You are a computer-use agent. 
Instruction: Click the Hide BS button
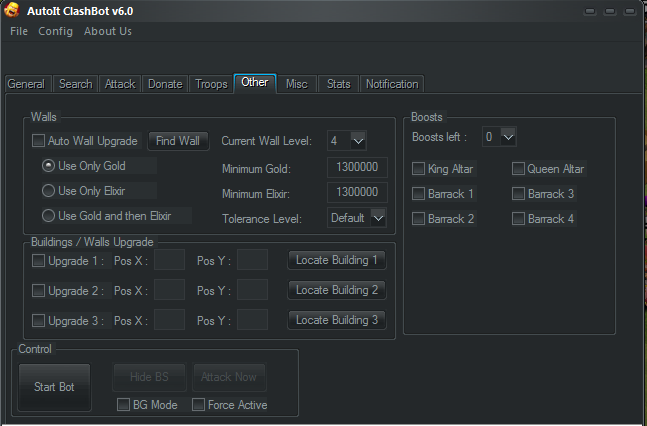coord(149,377)
